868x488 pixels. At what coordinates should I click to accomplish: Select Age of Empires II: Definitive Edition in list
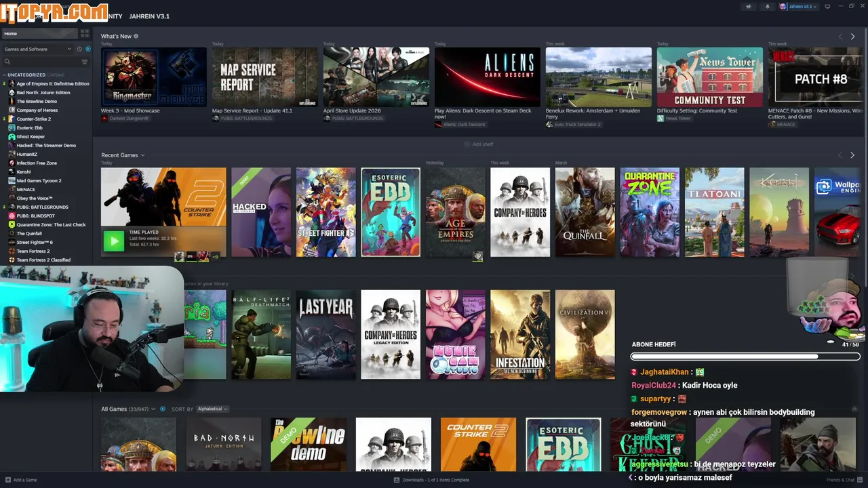(53, 83)
